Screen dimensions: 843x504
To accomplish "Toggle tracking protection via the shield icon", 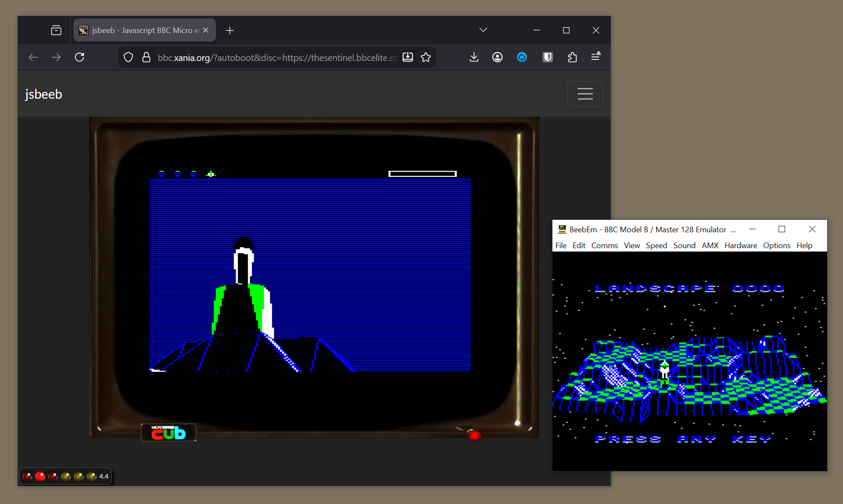I will 128,57.
